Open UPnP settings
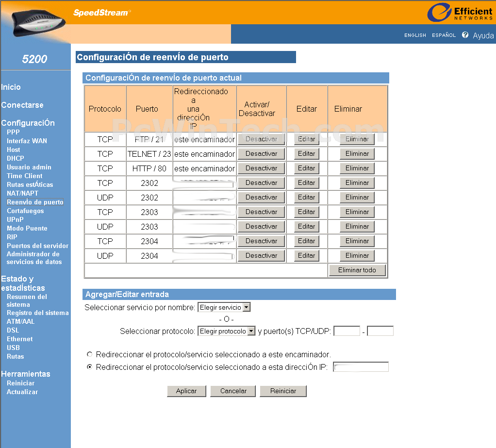The height and width of the screenshot is (448, 496). [x=15, y=219]
